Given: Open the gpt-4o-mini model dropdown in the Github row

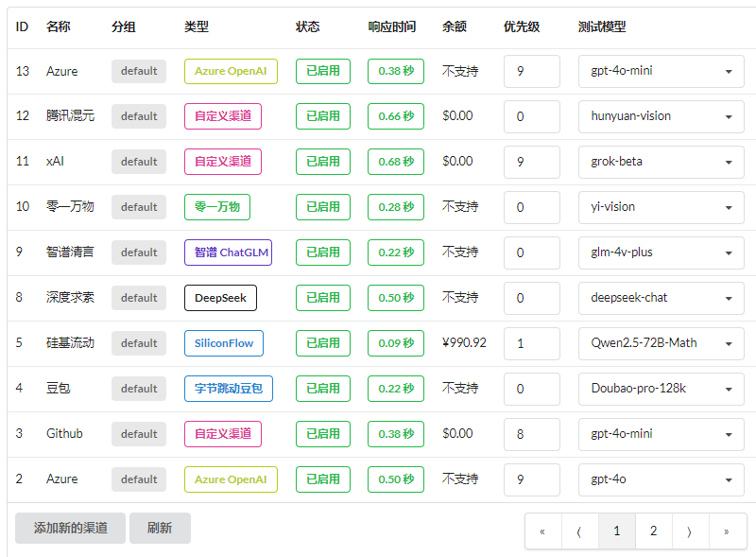Looking at the screenshot, I should 661,434.
